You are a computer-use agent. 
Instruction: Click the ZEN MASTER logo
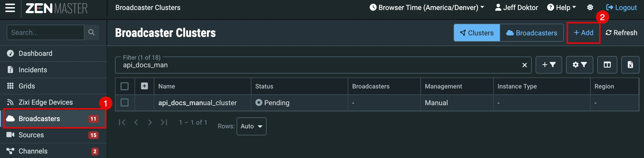56,8
